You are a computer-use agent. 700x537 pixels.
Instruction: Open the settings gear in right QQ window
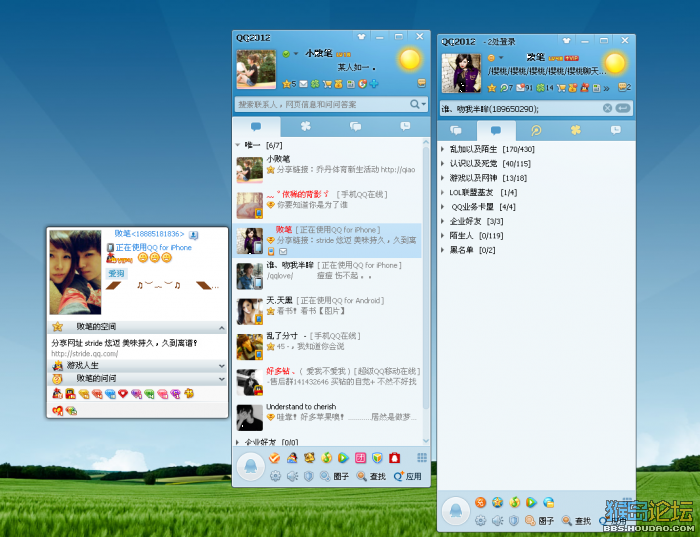click(480, 520)
